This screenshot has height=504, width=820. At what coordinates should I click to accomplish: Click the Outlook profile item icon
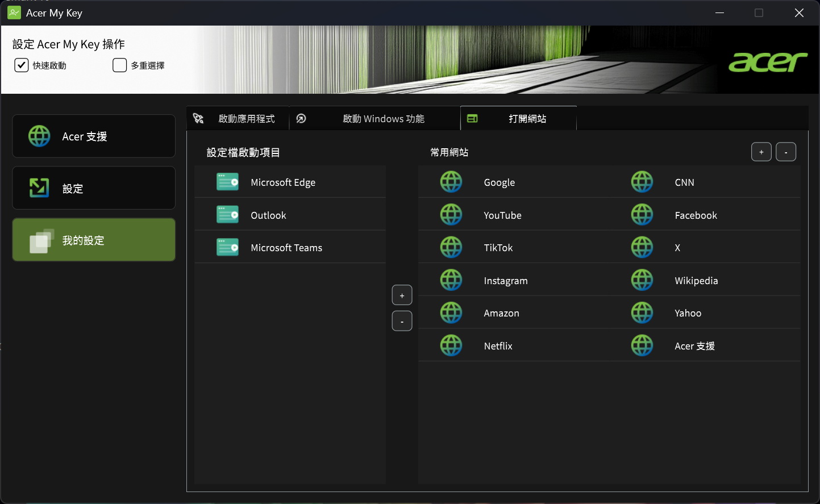227,215
